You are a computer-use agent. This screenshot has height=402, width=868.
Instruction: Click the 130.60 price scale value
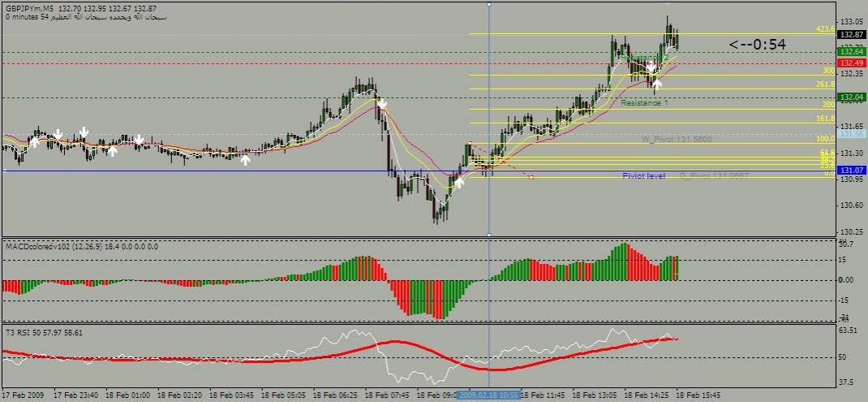coord(851,205)
